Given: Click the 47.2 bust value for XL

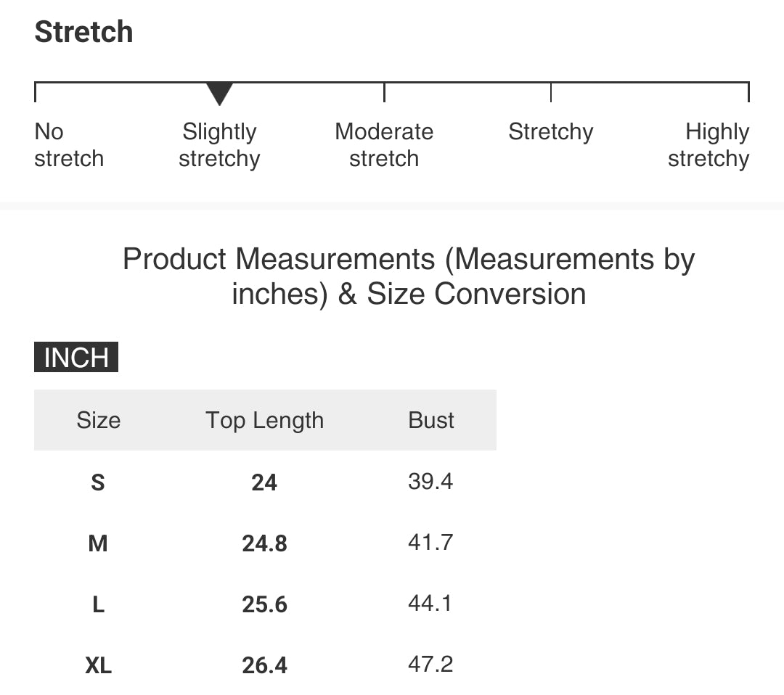Looking at the screenshot, I should [430, 665].
